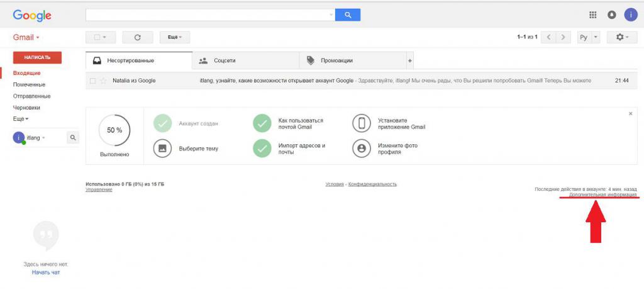Click the 50 % progress circle

point(114,130)
